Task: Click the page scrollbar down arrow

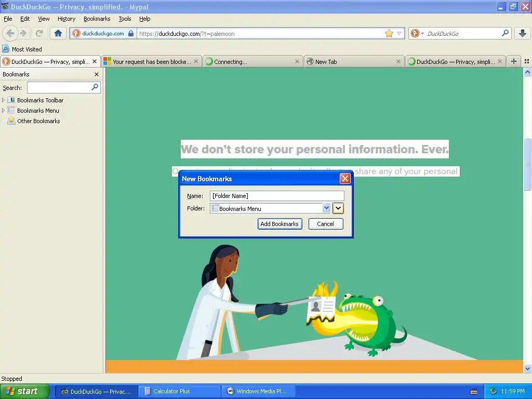Action: 527,368
